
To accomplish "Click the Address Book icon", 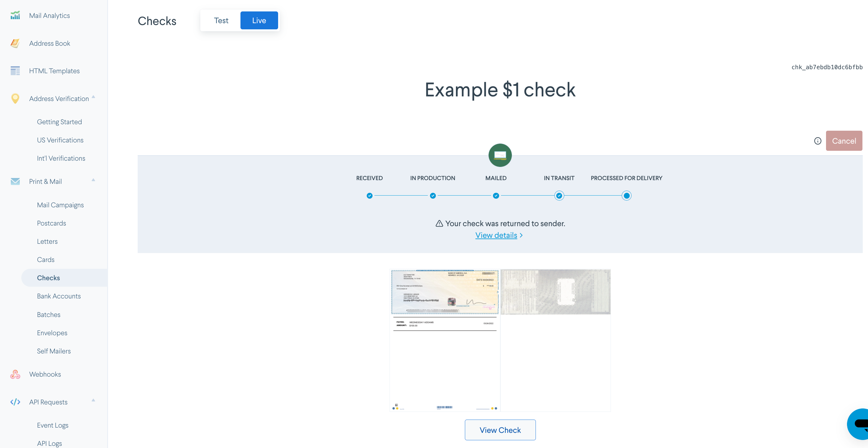I will [15, 43].
